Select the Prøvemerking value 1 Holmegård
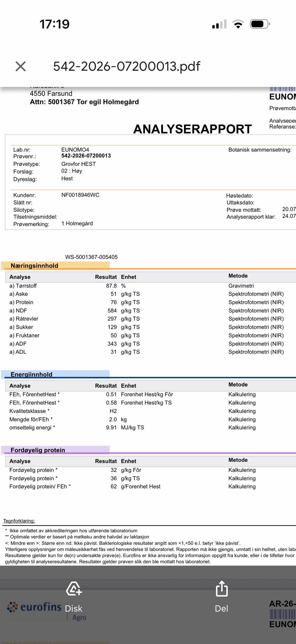The width and height of the screenshot is (296, 644). [x=77, y=223]
